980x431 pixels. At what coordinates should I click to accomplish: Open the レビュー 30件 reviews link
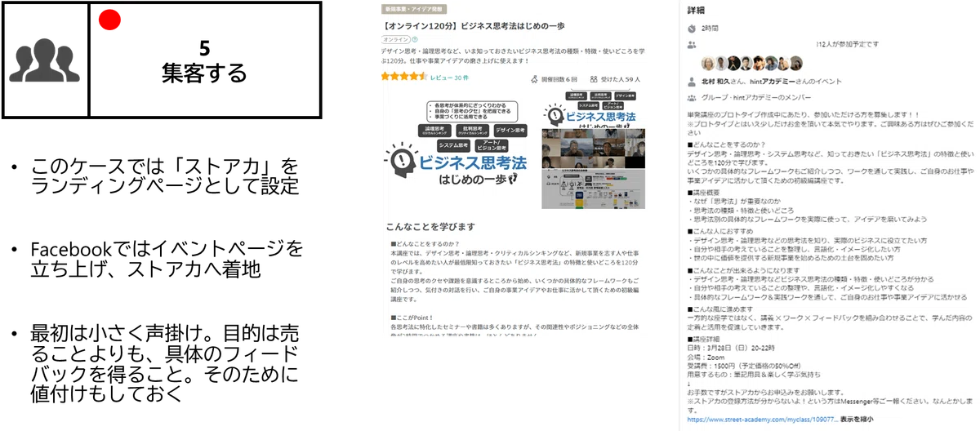coord(449,78)
